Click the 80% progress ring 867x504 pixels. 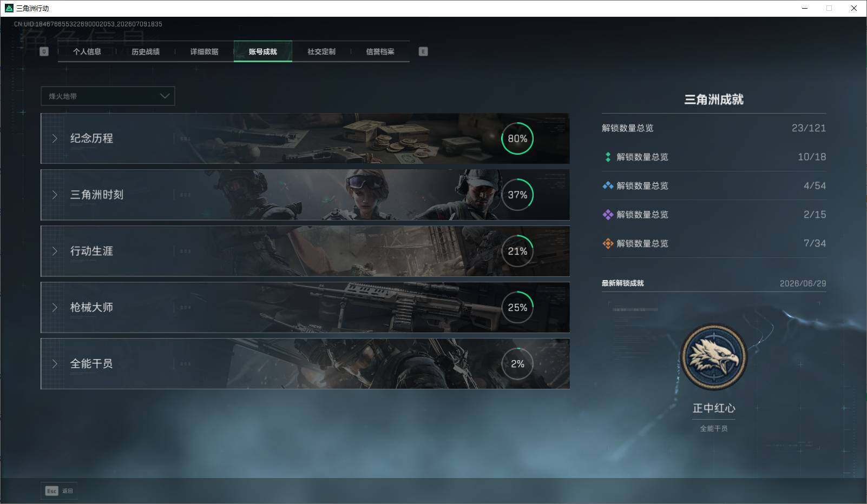pyautogui.click(x=517, y=138)
